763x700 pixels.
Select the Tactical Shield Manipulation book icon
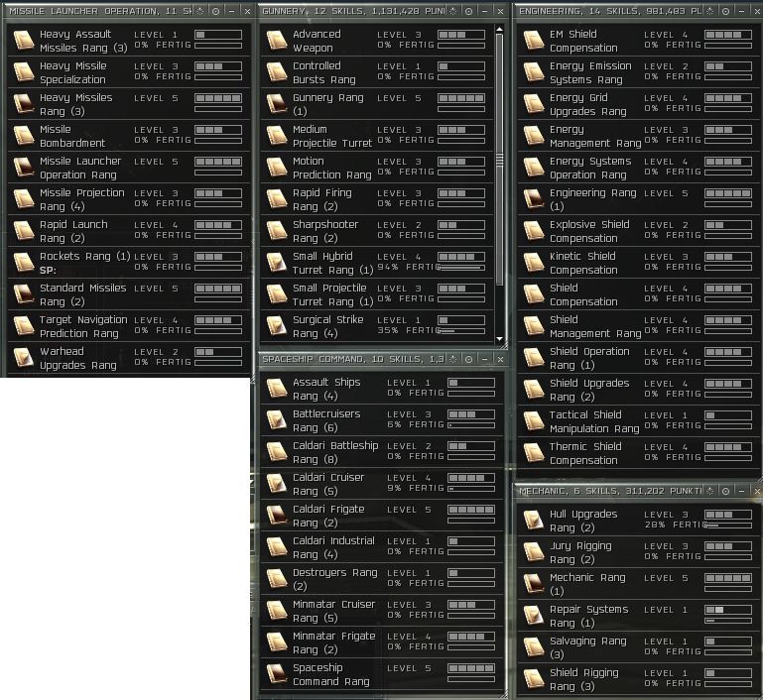(534, 421)
